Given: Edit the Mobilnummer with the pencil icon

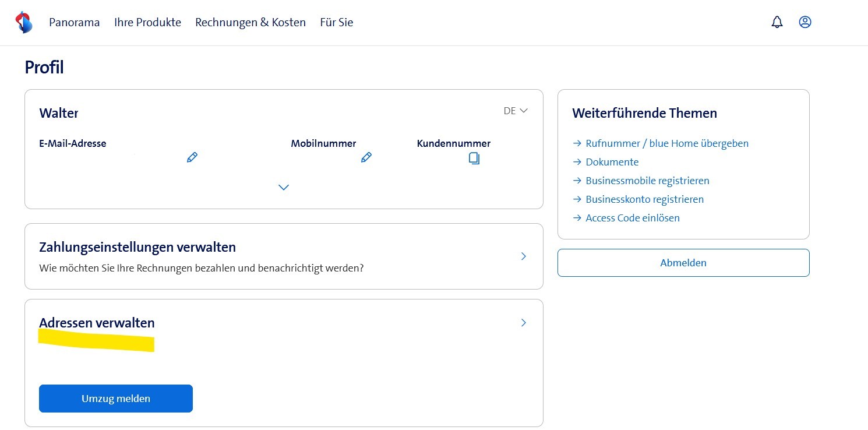Looking at the screenshot, I should (x=366, y=157).
